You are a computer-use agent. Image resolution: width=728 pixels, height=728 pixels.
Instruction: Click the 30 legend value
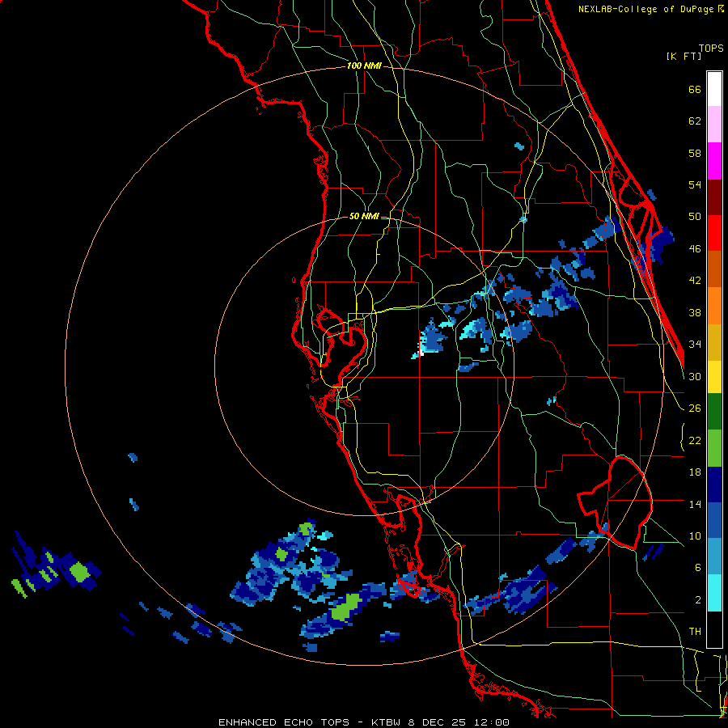695,376
